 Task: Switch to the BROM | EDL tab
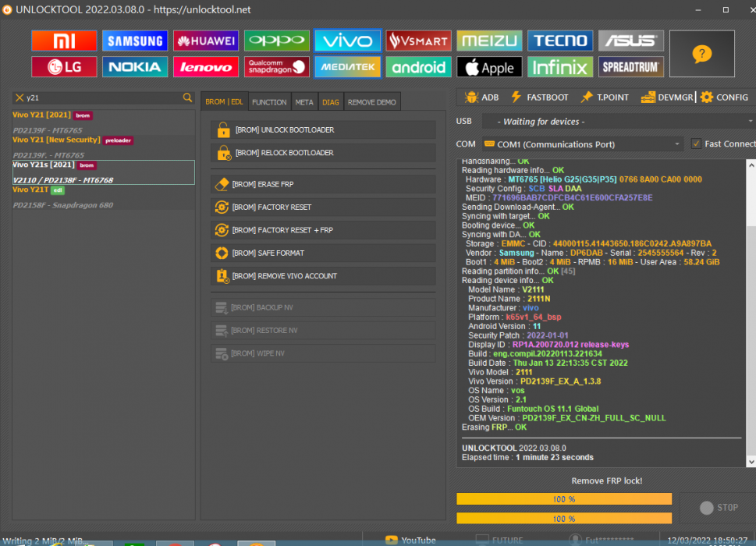pyautogui.click(x=224, y=101)
